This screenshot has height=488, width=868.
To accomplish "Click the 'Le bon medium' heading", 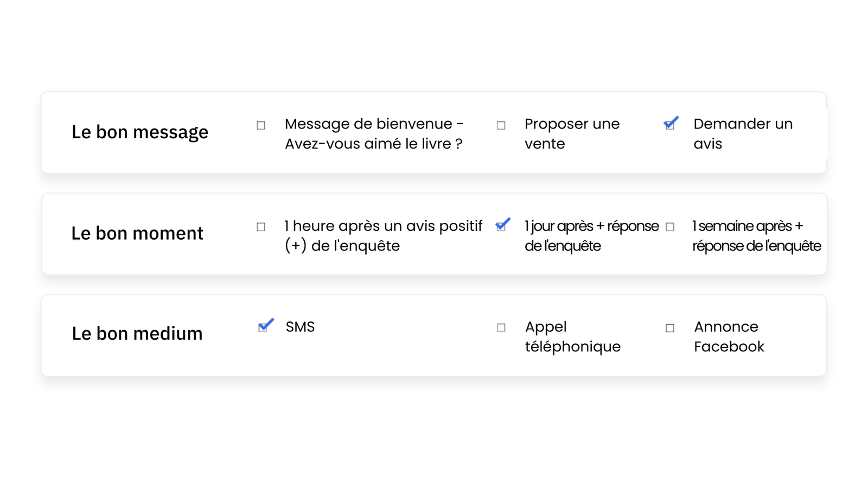I will [137, 334].
